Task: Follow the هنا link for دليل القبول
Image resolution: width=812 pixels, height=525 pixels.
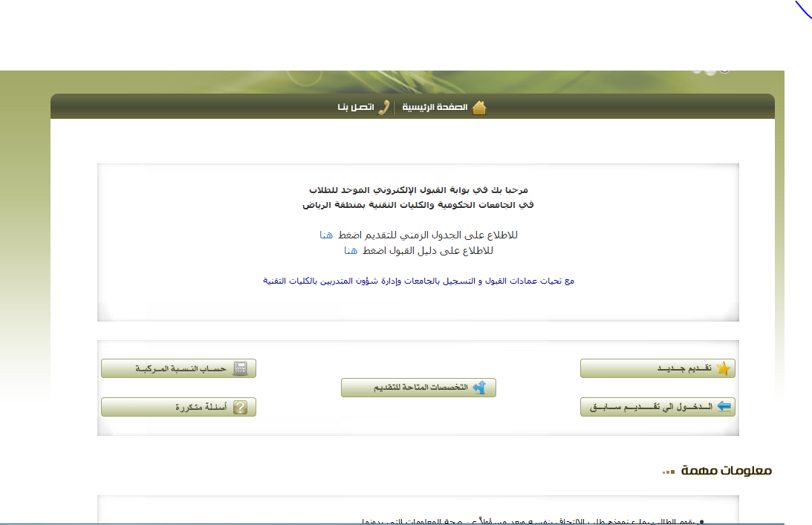Action: point(351,250)
